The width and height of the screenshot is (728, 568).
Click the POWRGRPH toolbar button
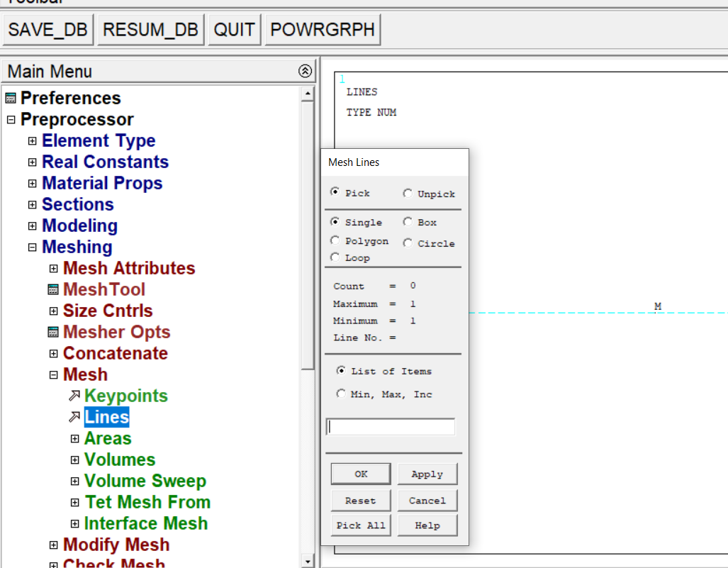pos(323,30)
